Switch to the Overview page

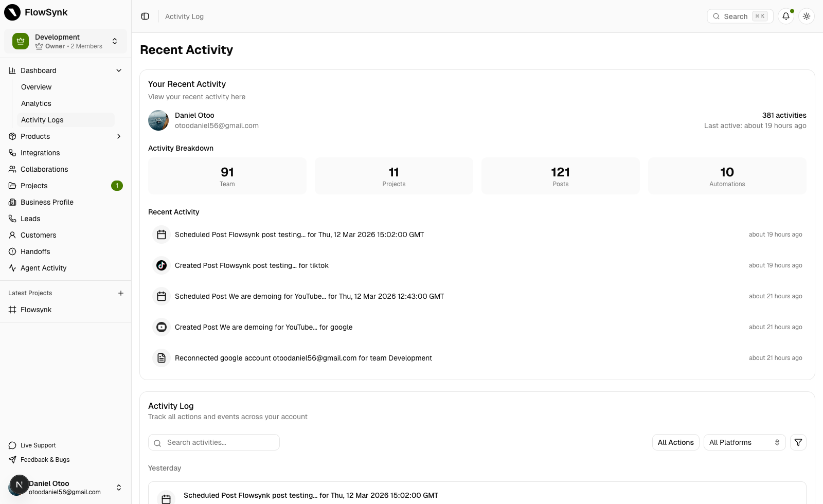point(36,87)
